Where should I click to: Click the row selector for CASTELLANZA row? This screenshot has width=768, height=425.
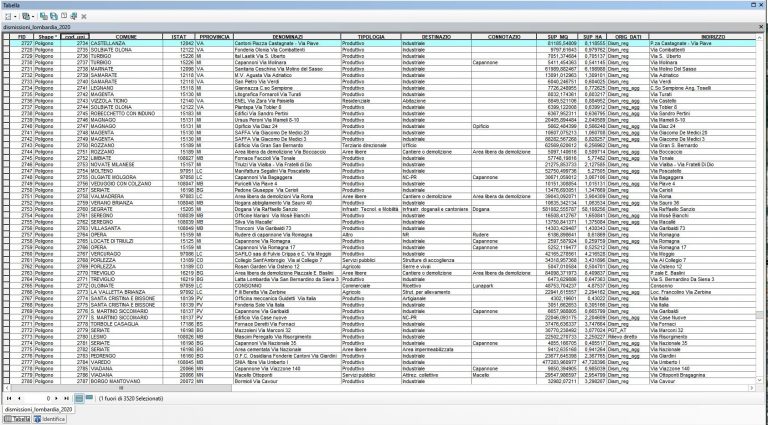point(6,43)
